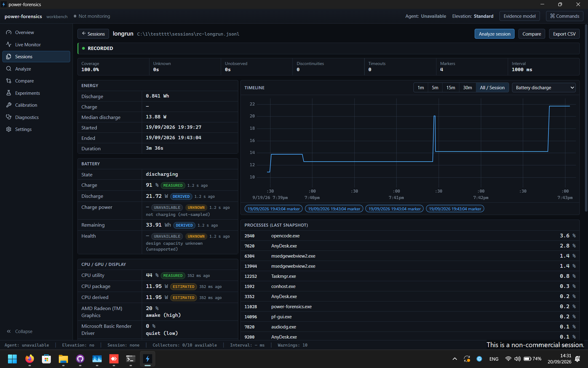Show hidden system tray icons

coord(455,359)
